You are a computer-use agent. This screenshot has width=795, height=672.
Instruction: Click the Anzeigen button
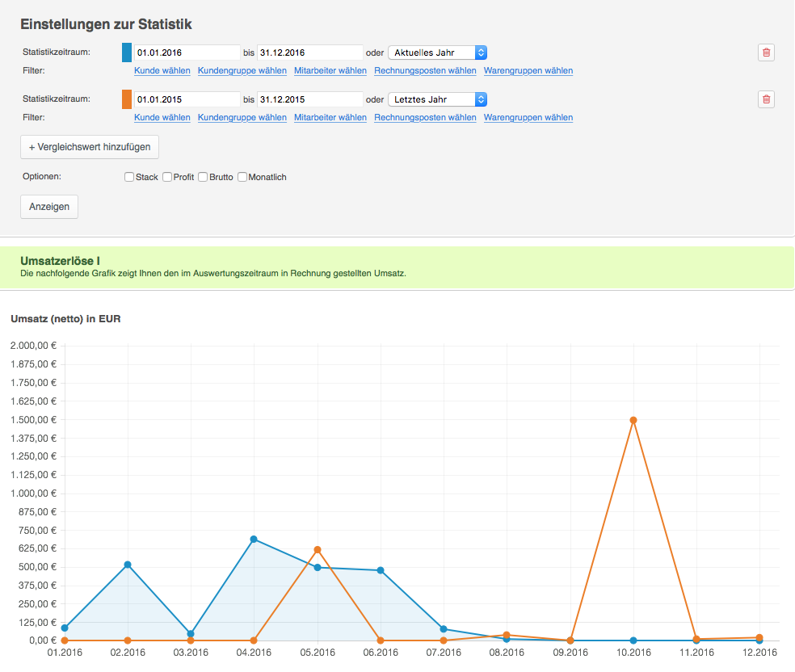[x=49, y=207]
